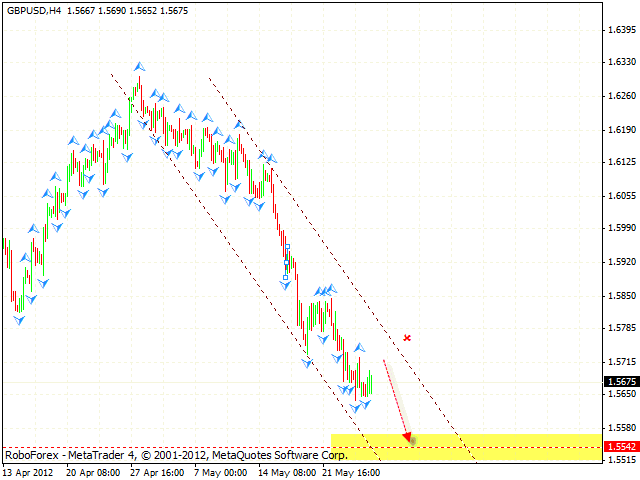Click the current price label 1.5675
The height and width of the screenshot is (480, 640).
point(618,381)
